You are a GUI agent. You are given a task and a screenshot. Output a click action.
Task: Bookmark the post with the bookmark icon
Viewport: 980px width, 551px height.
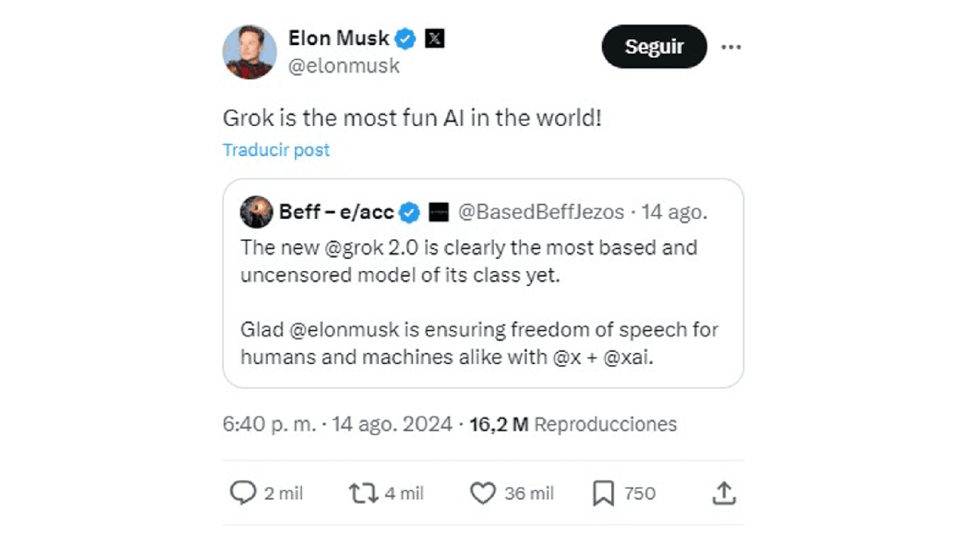(x=603, y=494)
